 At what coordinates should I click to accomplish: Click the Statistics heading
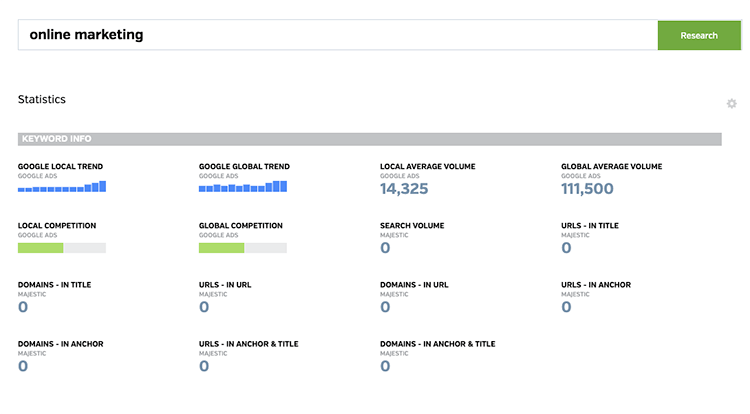click(x=42, y=100)
